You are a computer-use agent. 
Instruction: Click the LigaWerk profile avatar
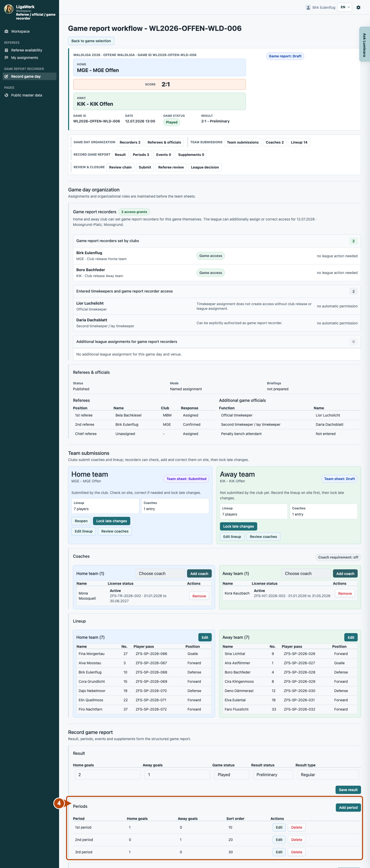(9, 9)
